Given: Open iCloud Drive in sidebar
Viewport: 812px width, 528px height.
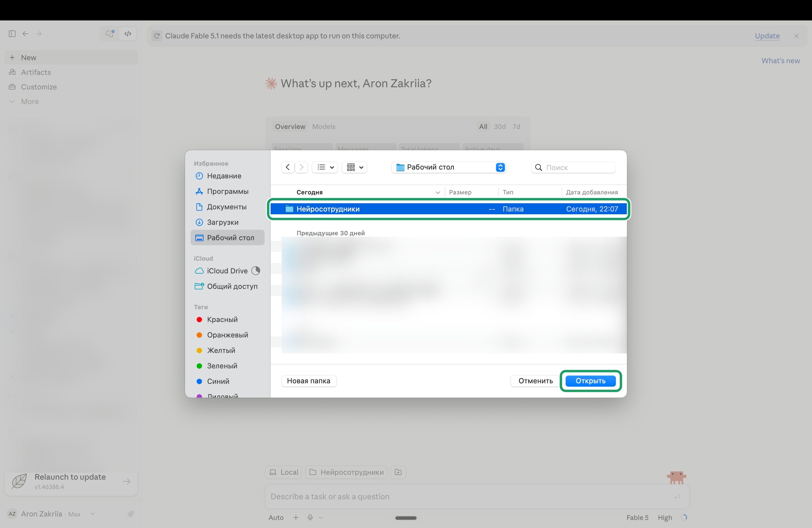Looking at the screenshot, I should 227,271.
